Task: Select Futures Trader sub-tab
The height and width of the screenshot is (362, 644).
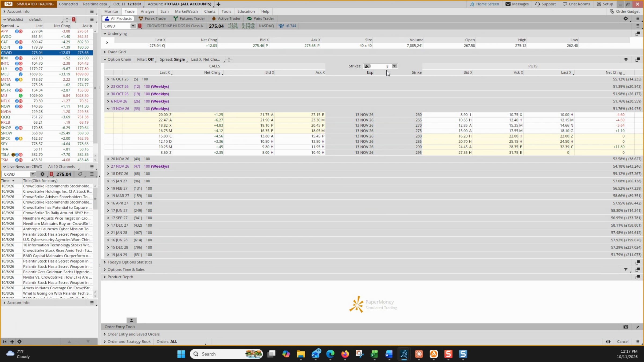Action: [189, 19]
